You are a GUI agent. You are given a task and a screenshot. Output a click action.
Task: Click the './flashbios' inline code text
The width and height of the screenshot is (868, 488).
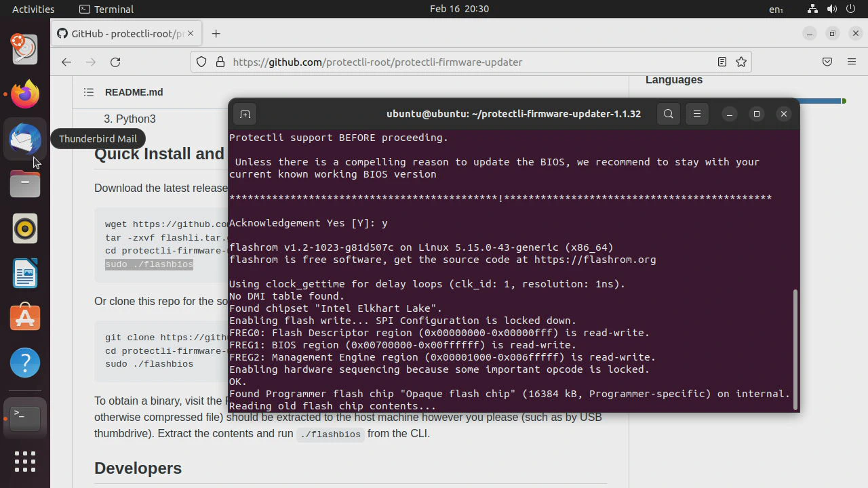point(330,434)
